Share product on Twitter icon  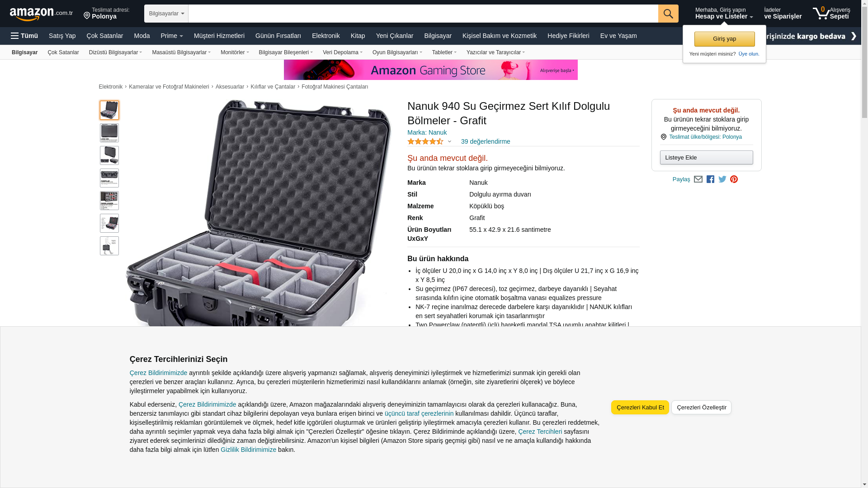point(722,179)
